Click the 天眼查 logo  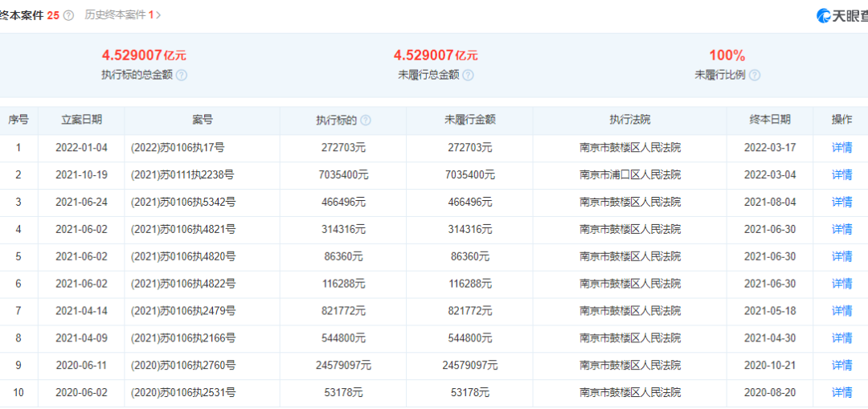(842, 15)
